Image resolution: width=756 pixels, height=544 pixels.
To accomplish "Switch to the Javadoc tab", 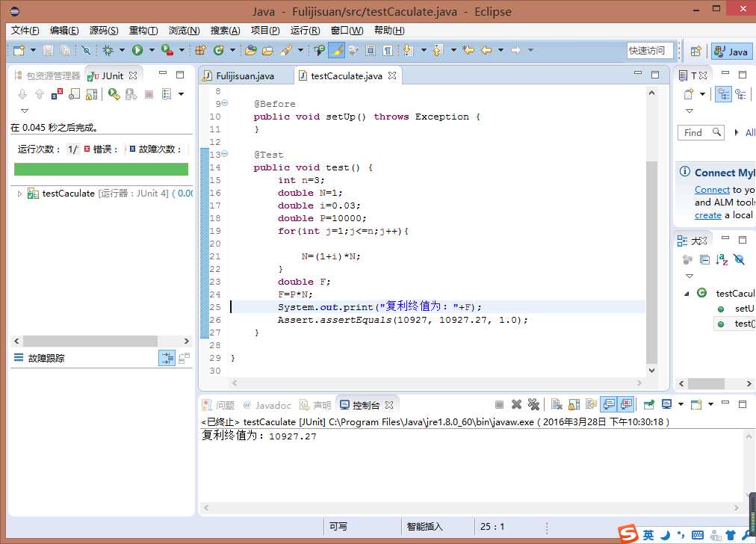I will point(267,405).
